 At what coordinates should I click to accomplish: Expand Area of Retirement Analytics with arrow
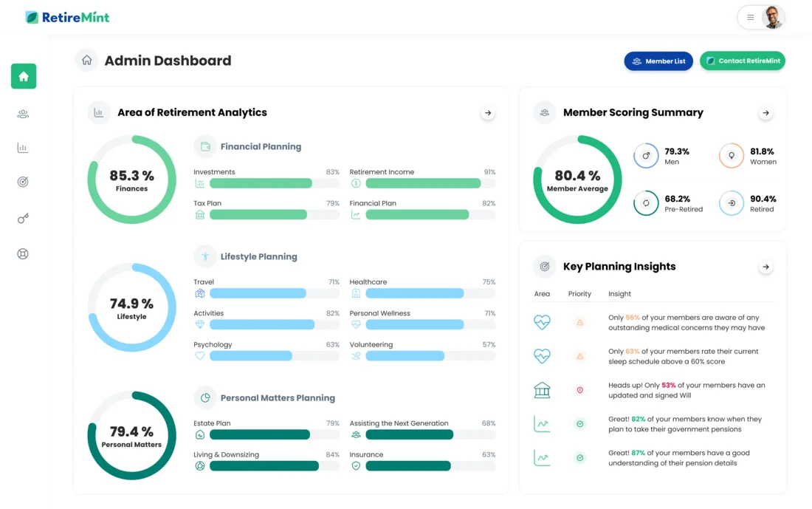click(488, 112)
